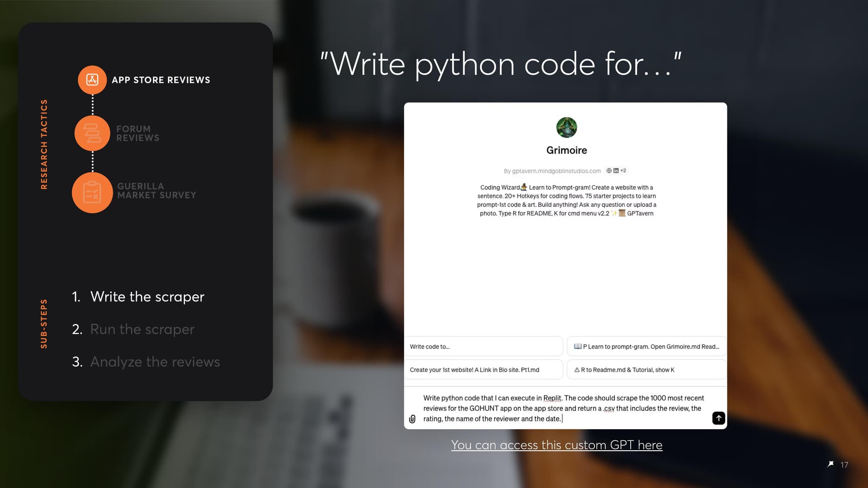Click the "Grimoire" GPT title
The width and height of the screenshot is (868, 488).
pyautogui.click(x=567, y=150)
